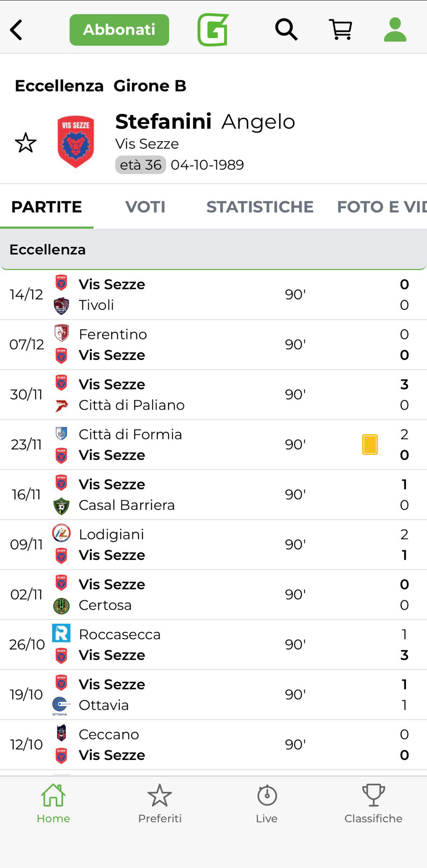Open the green G logo home
Image resolution: width=427 pixels, height=868 pixels.
pos(213,30)
